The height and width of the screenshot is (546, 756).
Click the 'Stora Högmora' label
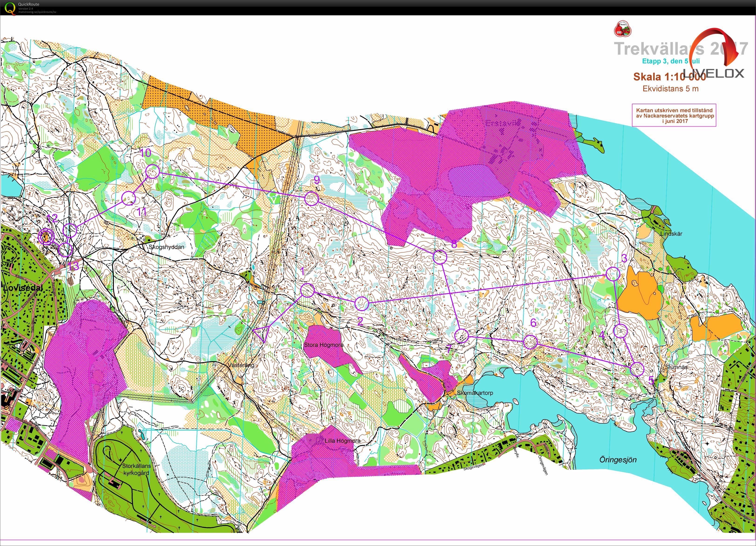click(x=323, y=345)
